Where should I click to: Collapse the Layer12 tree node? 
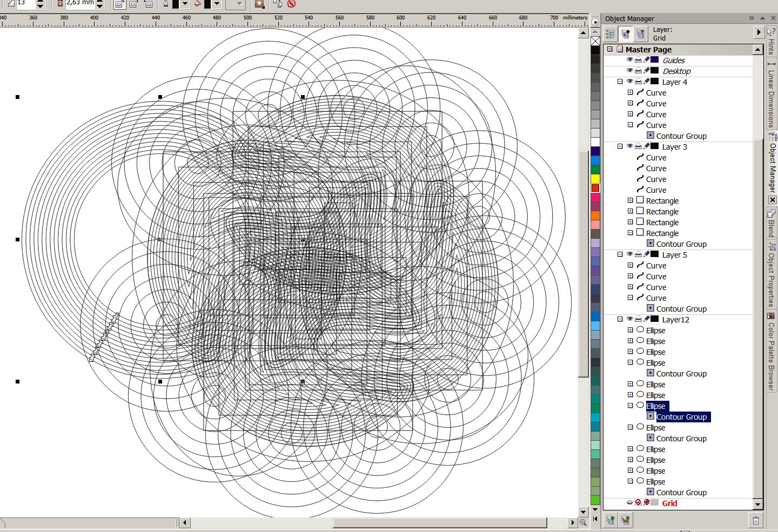(620, 319)
